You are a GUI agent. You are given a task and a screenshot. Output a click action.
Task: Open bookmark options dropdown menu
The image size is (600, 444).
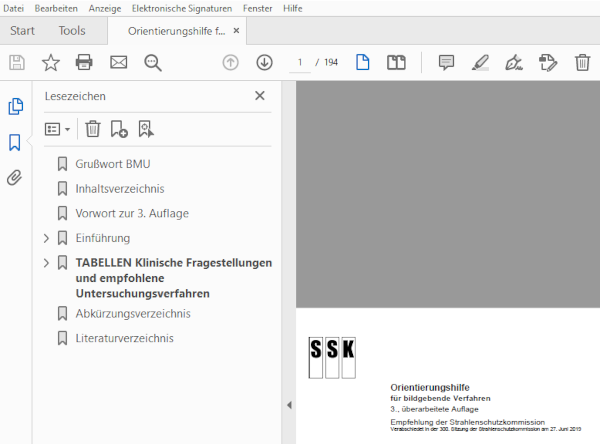click(58, 129)
